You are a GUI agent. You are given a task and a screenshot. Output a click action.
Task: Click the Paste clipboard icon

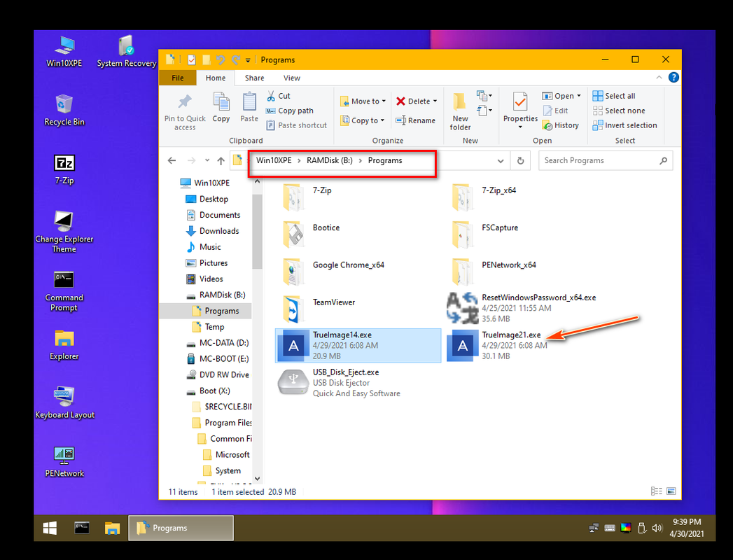point(249,102)
